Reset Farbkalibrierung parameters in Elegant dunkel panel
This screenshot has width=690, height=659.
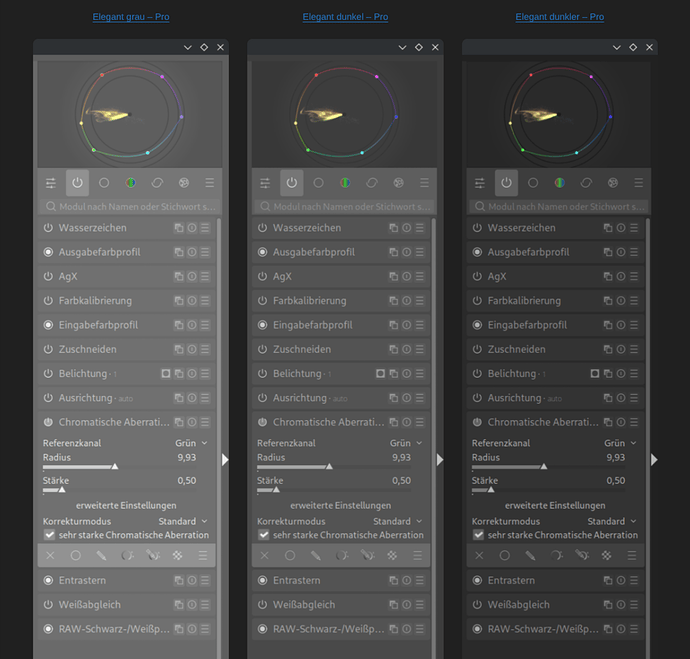coord(406,301)
